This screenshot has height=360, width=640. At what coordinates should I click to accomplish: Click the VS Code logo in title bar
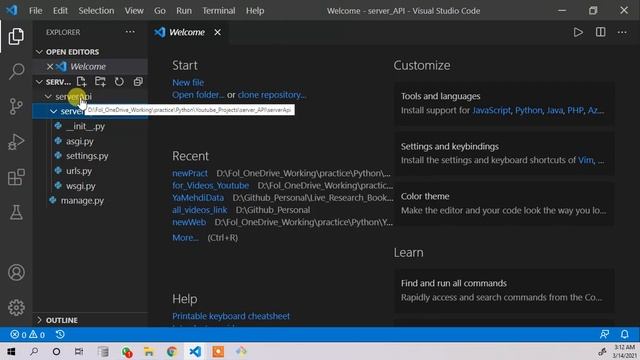[x=12, y=10]
